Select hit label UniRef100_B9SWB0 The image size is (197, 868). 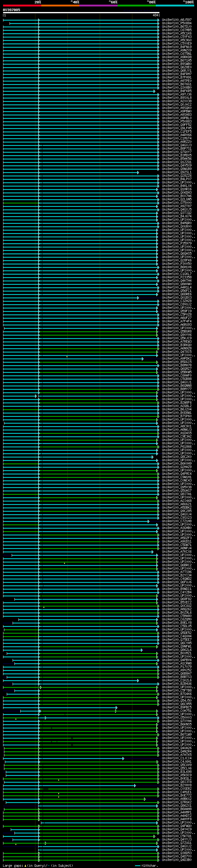(177, 64)
